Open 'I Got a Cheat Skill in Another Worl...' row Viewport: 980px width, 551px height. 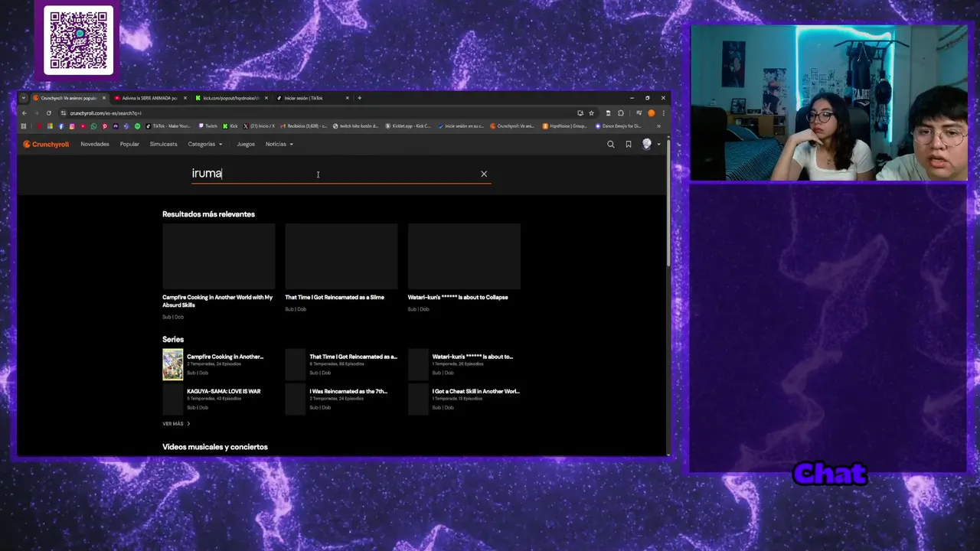464,399
